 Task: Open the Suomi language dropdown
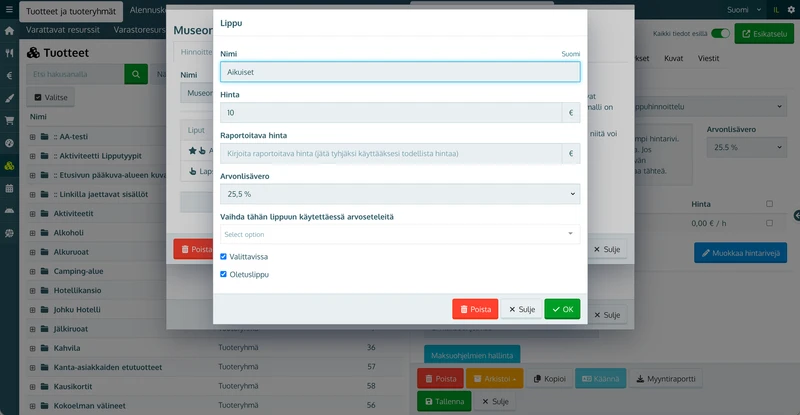click(x=744, y=10)
